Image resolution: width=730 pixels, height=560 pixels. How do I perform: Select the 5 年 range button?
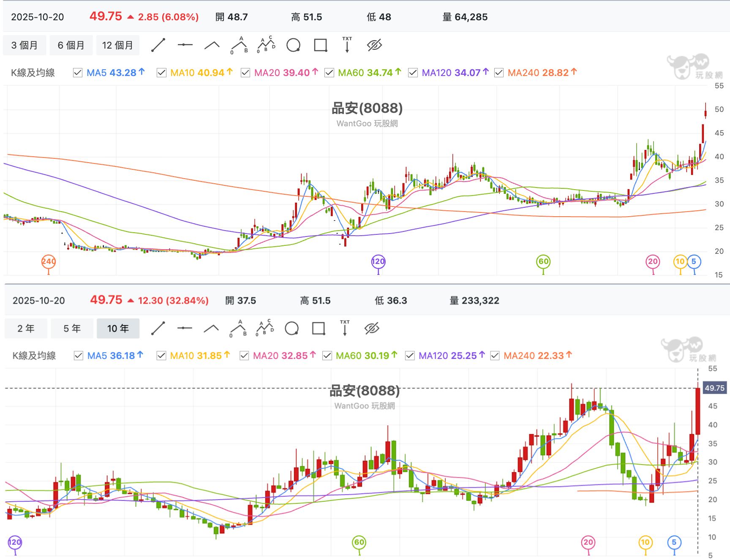[x=72, y=329]
